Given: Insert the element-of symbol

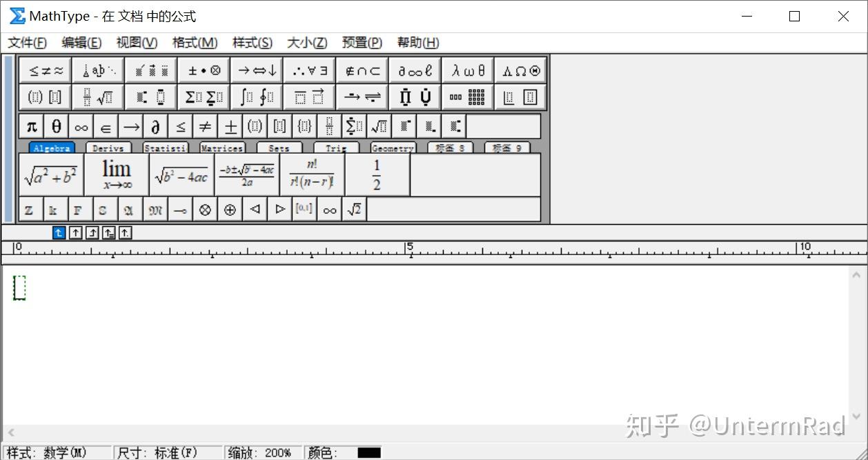Looking at the screenshot, I should click(x=106, y=127).
